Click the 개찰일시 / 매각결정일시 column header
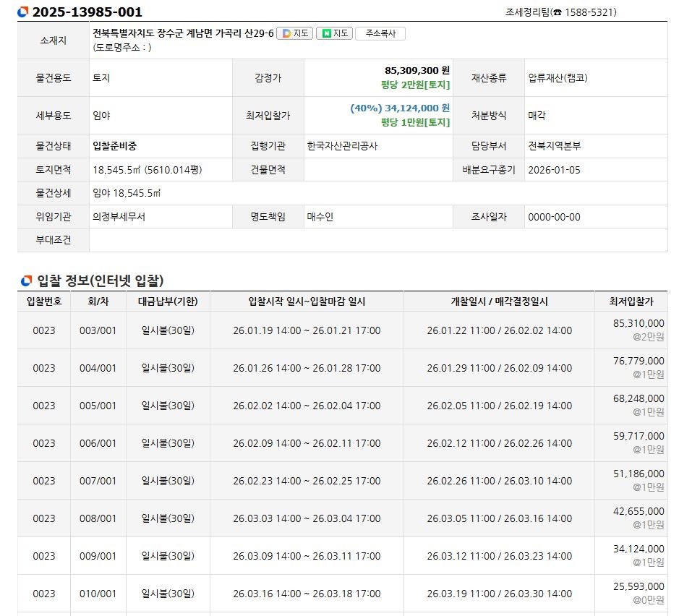 coord(499,301)
